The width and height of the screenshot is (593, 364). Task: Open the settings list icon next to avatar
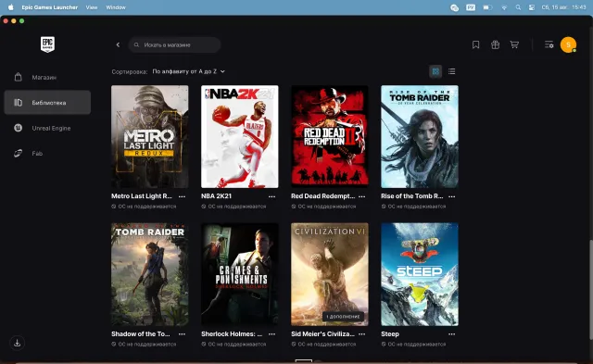(x=549, y=44)
